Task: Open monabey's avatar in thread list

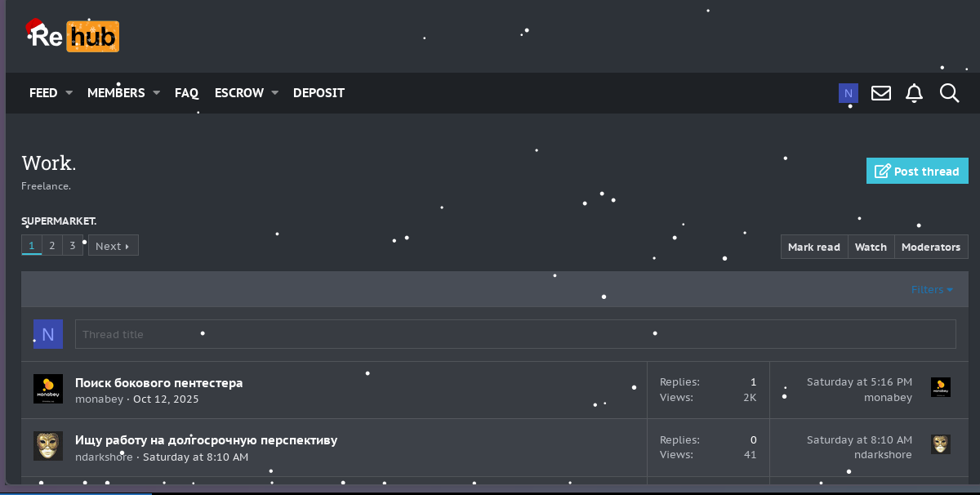Action: pos(47,389)
